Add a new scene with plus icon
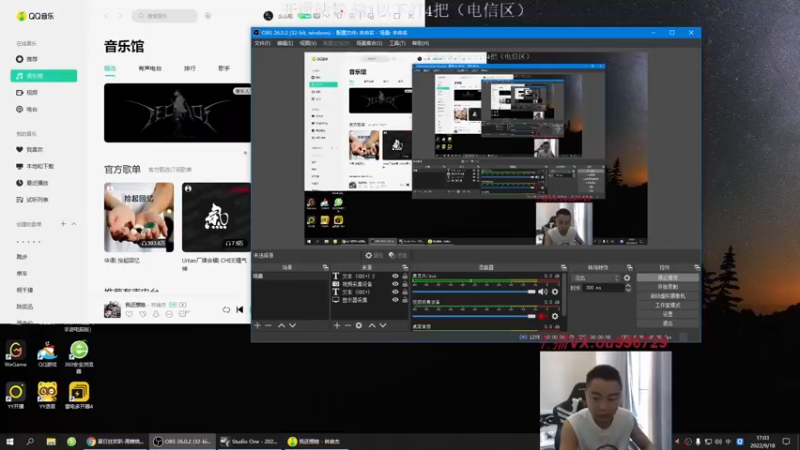This screenshot has width=800, height=450. [258, 326]
